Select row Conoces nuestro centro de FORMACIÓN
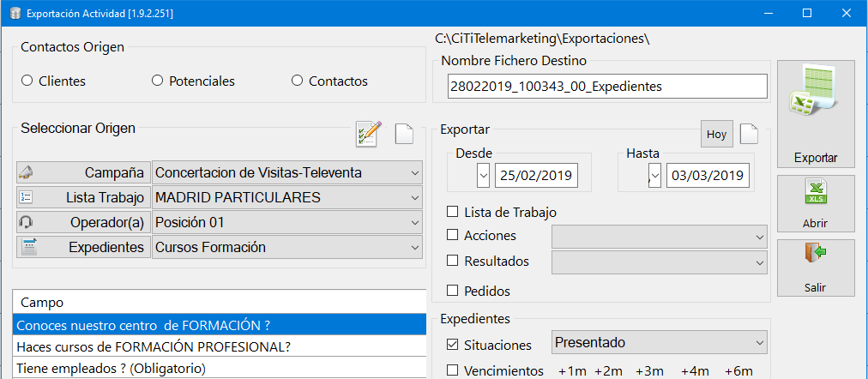This screenshot has width=868, height=379. pyautogui.click(x=220, y=325)
